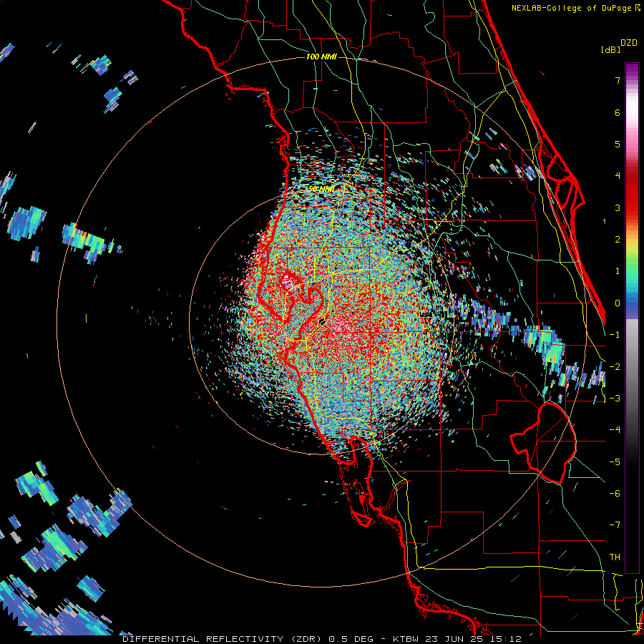
Task: Select the 2 value on the dB scale
Action: (x=618, y=239)
